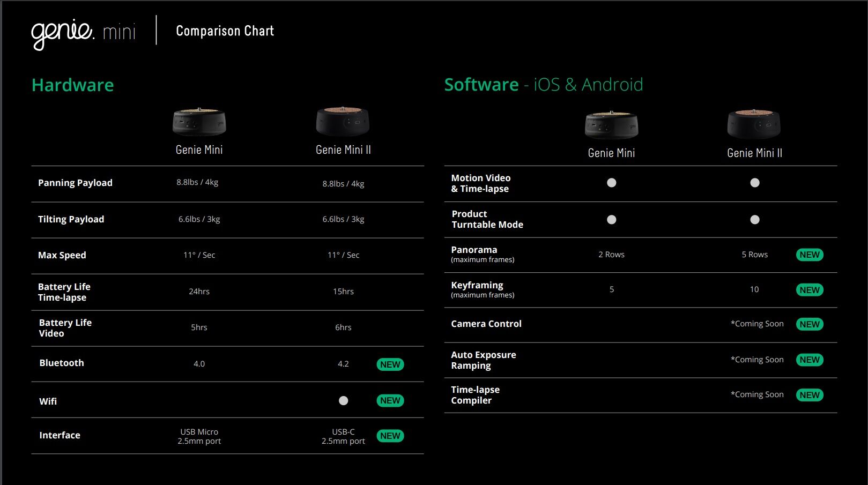868x485 pixels.
Task: Click the 5 Rows panorama value
Action: (755, 255)
